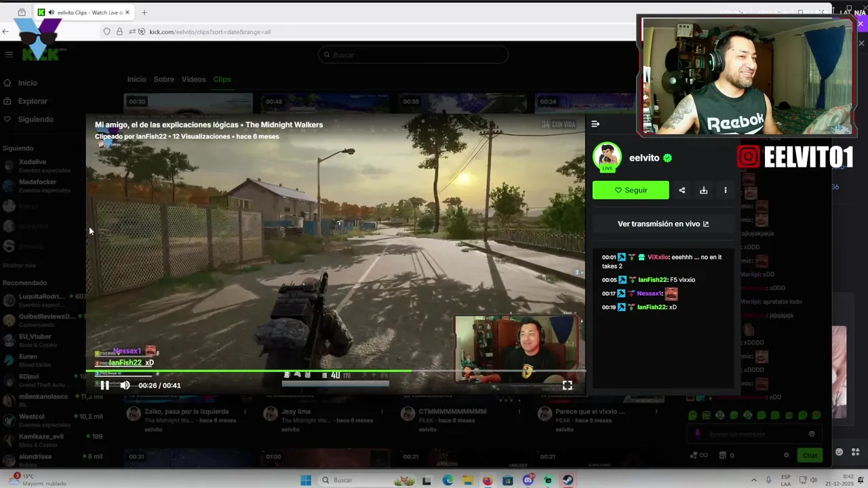Open Discord from the taskbar
This screenshot has width=868, height=488.
[x=528, y=481]
